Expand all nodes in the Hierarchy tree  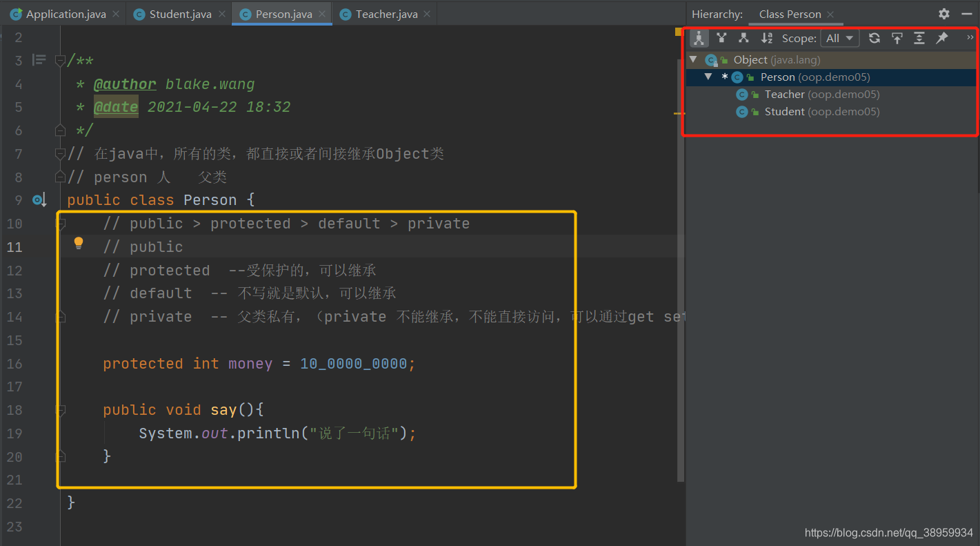919,38
